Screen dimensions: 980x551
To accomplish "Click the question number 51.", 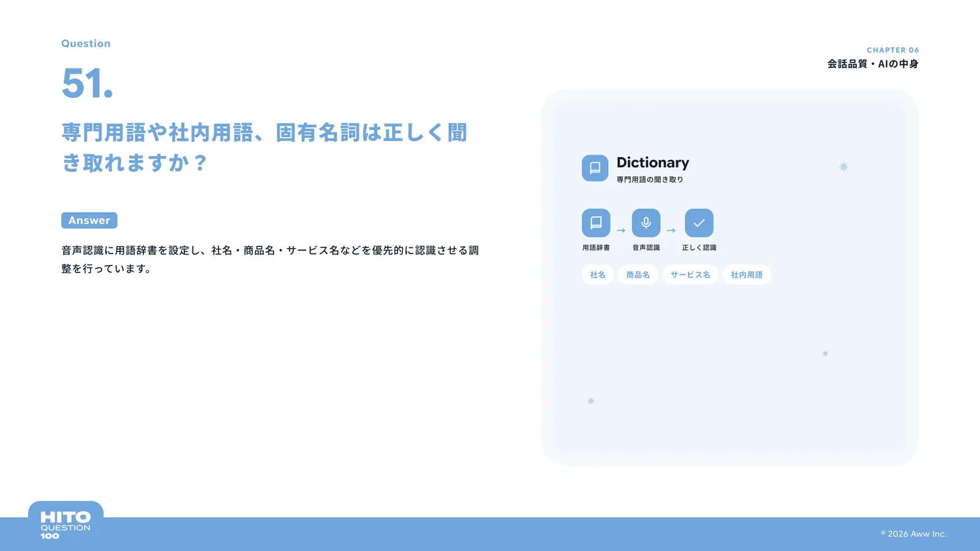I will (88, 83).
